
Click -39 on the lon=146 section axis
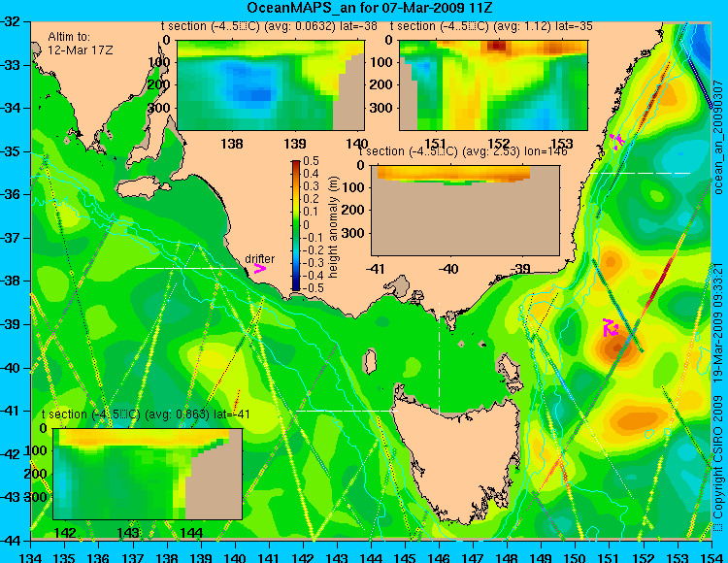click(x=521, y=269)
